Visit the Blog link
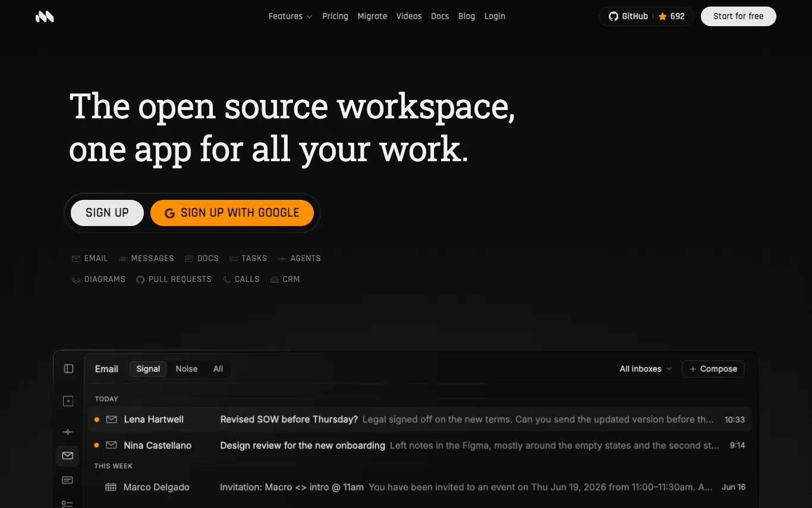812x508 pixels. [x=467, y=16]
